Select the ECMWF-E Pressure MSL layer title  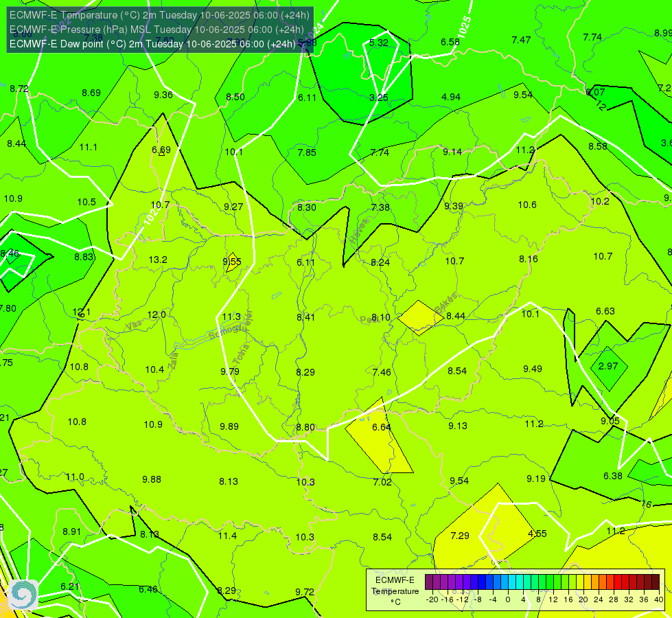(157, 30)
